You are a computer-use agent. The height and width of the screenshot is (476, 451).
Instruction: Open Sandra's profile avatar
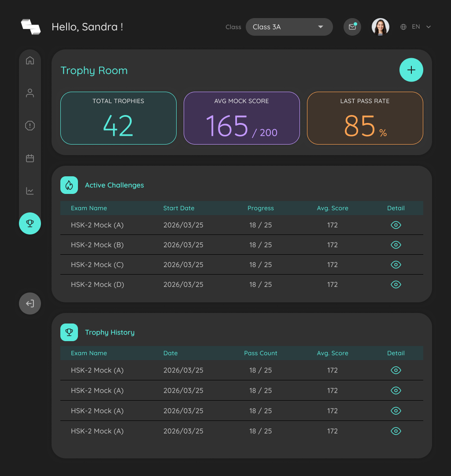coord(381,27)
